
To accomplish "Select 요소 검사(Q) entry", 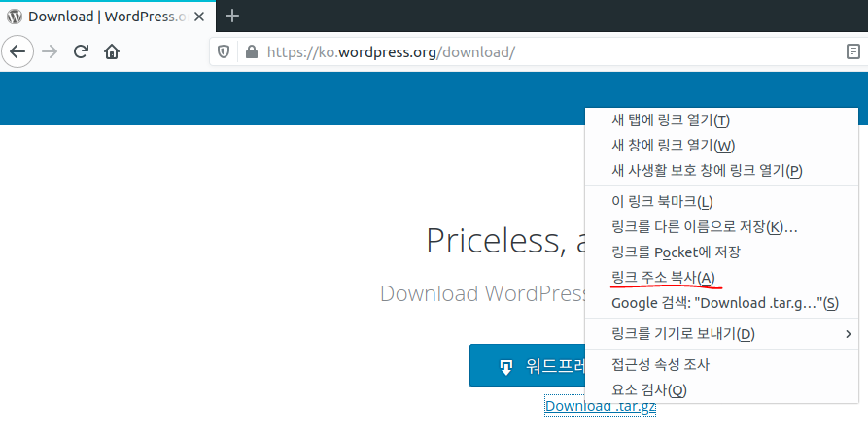I will (721, 390).
